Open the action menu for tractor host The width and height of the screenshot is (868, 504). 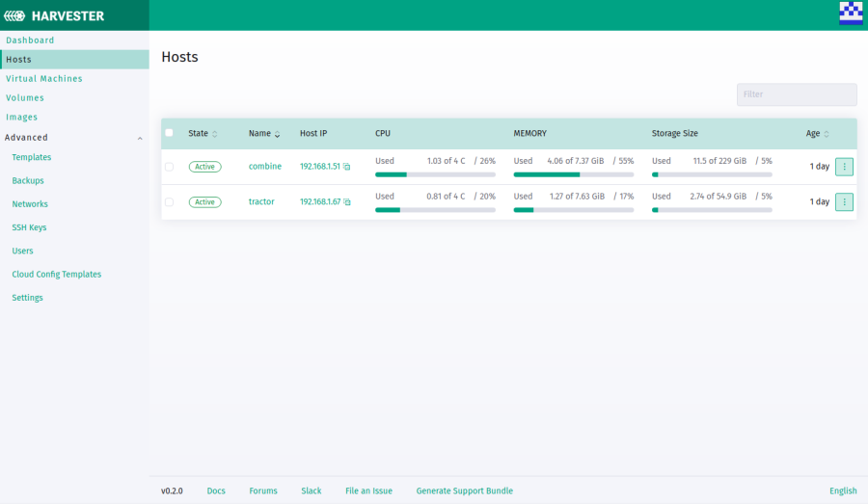(x=844, y=202)
